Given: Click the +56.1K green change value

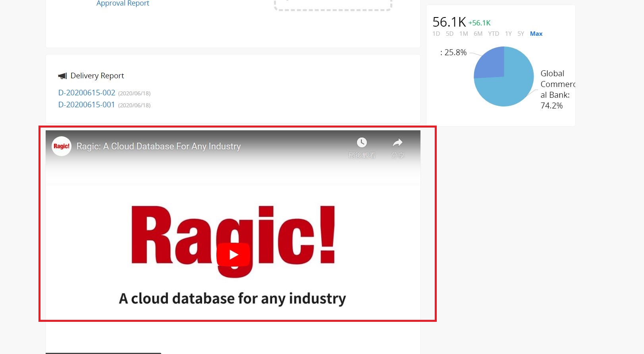Looking at the screenshot, I should coord(479,23).
